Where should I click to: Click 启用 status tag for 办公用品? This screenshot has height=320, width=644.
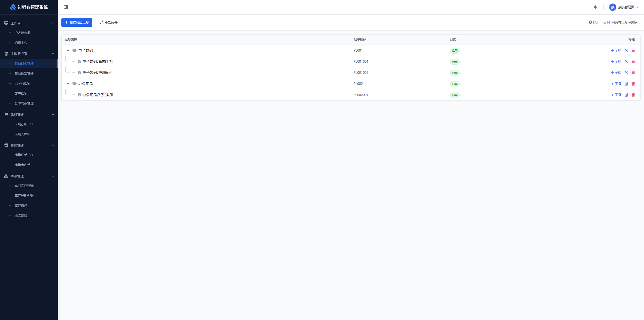coord(455,84)
